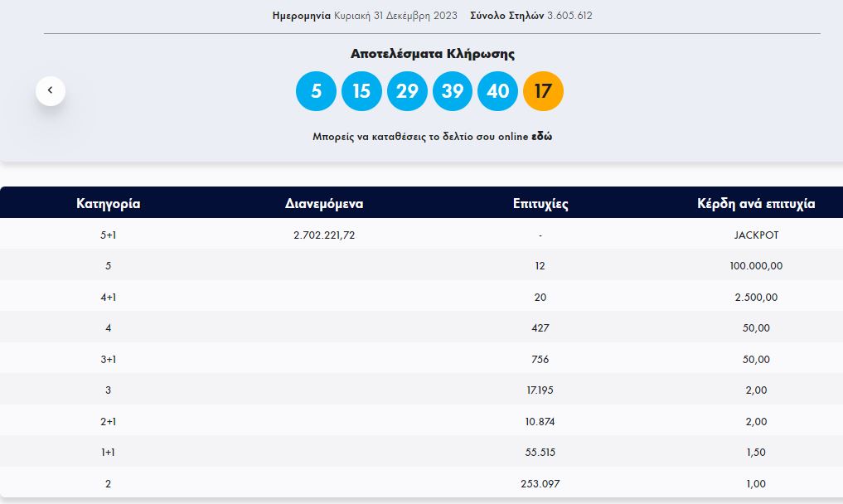Click the total columns value 3.605.612
The height and width of the screenshot is (504, 843).
click(x=569, y=16)
